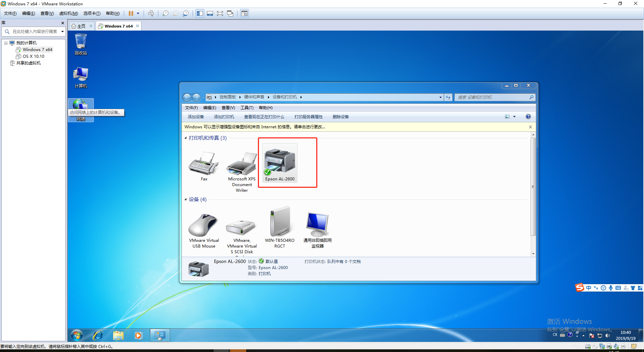Open the VMware 选项卡(T) menu
Image resolution: width=644 pixels, height=352 pixels.
92,13
